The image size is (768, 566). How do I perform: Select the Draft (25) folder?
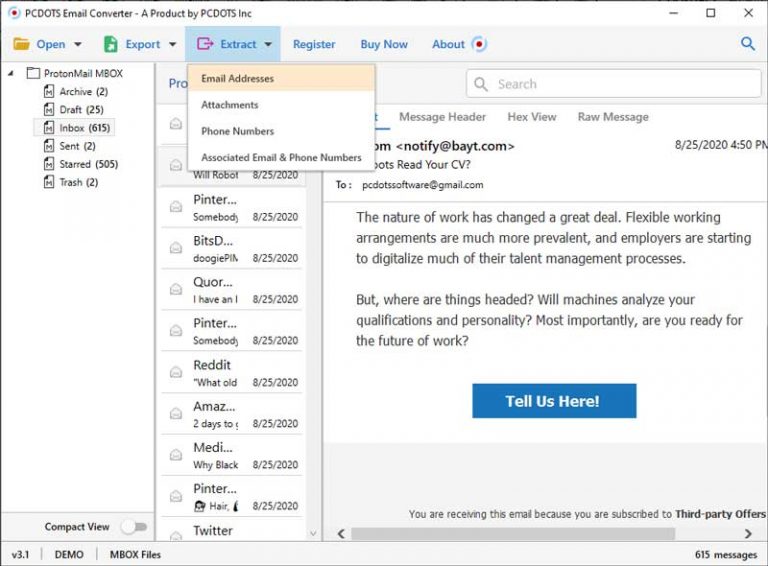(x=73, y=110)
